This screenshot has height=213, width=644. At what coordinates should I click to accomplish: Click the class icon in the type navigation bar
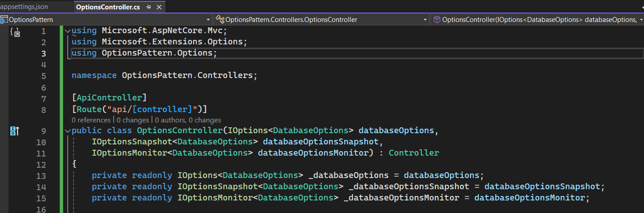220,19
